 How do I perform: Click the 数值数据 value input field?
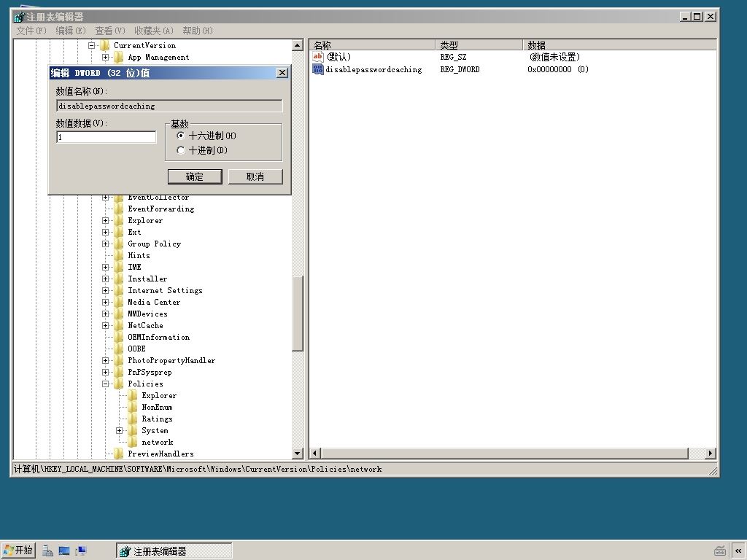[x=107, y=137]
